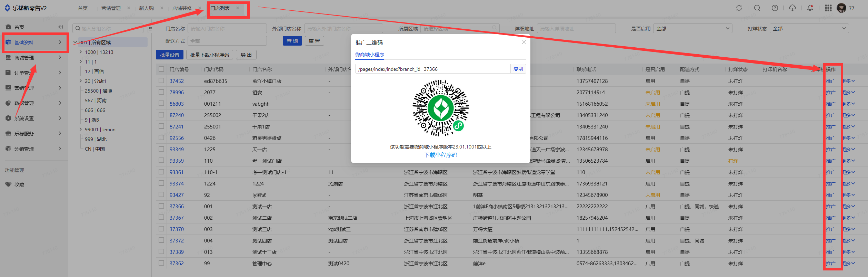The image size is (868, 277).
Task: Open the 所属区域 selector
Action: click(460, 28)
